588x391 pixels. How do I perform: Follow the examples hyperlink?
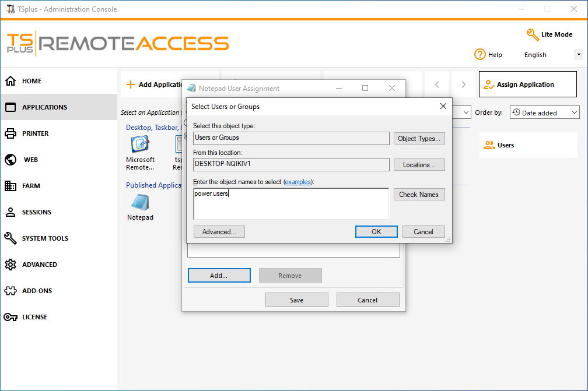[x=297, y=182]
